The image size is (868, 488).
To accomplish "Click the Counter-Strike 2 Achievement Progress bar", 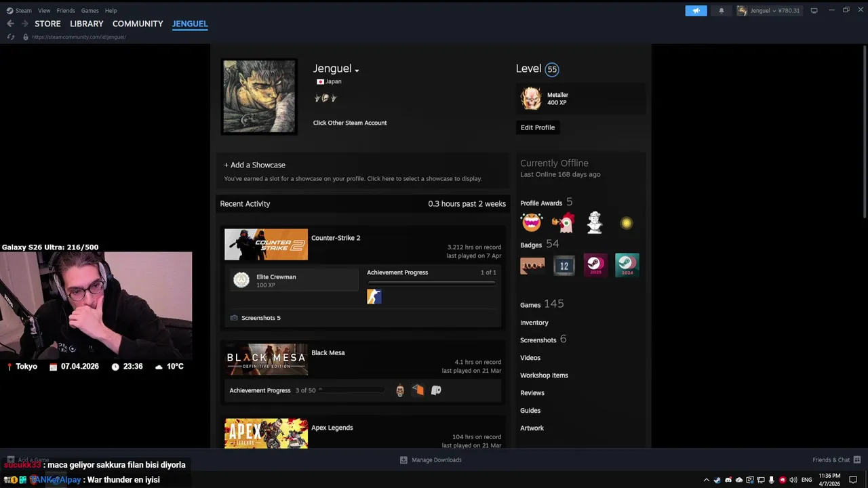I will coord(431,282).
